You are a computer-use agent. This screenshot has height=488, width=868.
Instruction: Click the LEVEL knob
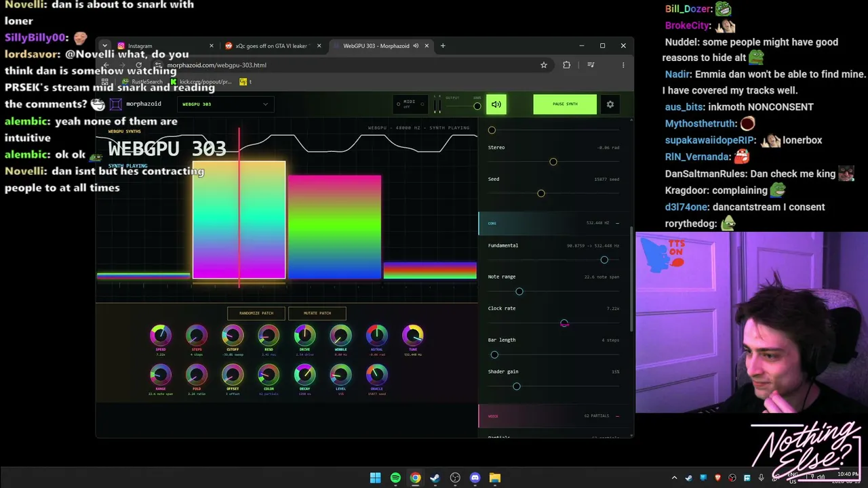pos(340,374)
